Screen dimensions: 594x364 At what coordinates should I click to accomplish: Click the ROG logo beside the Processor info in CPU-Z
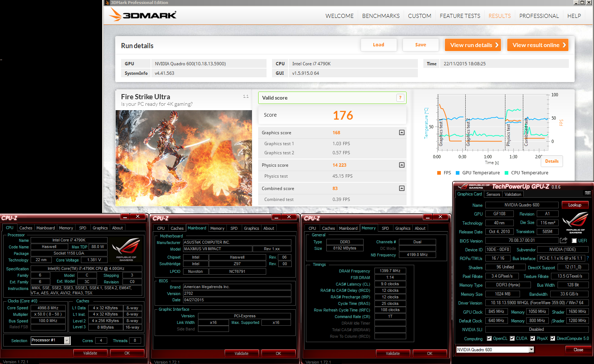point(126,249)
